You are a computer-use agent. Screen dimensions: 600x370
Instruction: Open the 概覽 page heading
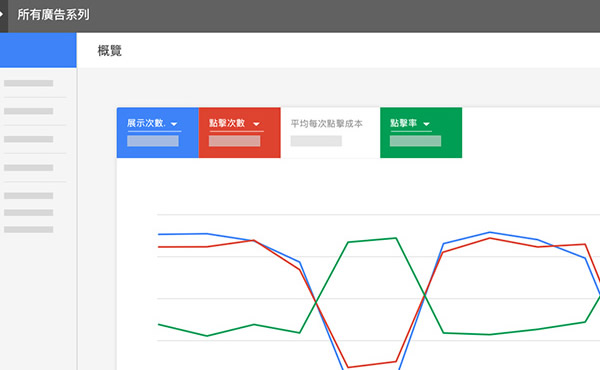(110, 51)
